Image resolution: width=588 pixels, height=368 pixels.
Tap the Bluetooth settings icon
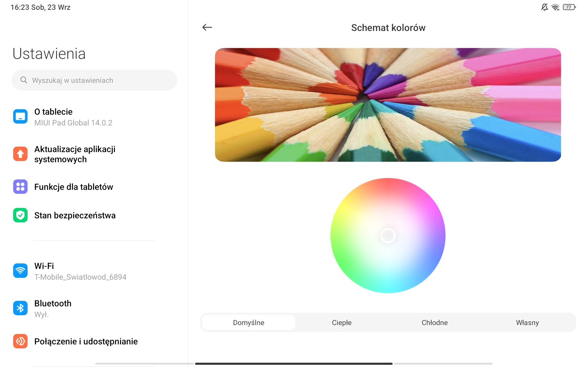(20, 308)
